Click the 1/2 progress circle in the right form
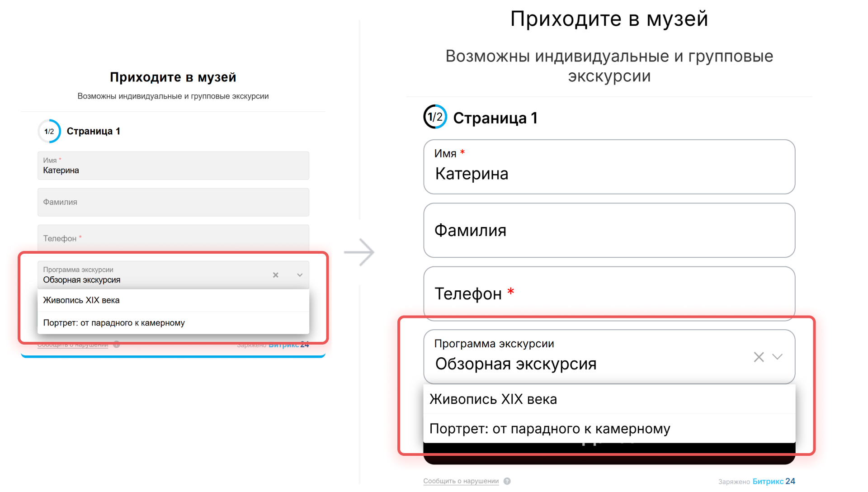Screen dimensions: 868x492 [435, 117]
